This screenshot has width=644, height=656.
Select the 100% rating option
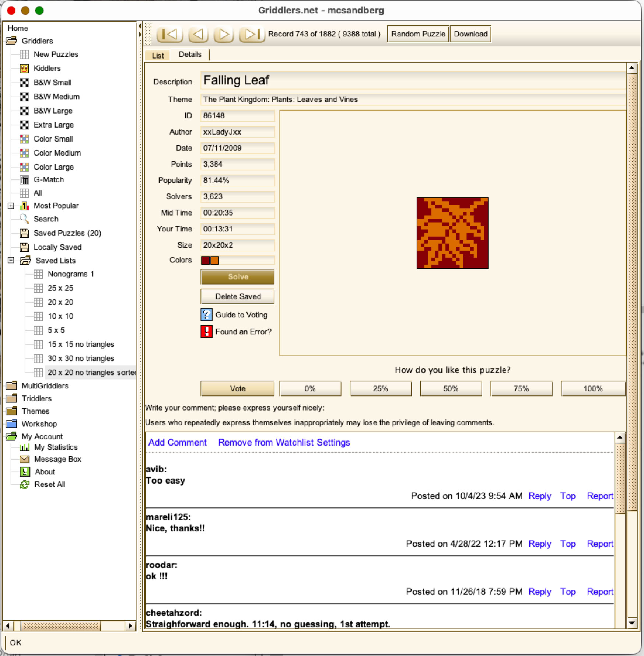pos(592,389)
